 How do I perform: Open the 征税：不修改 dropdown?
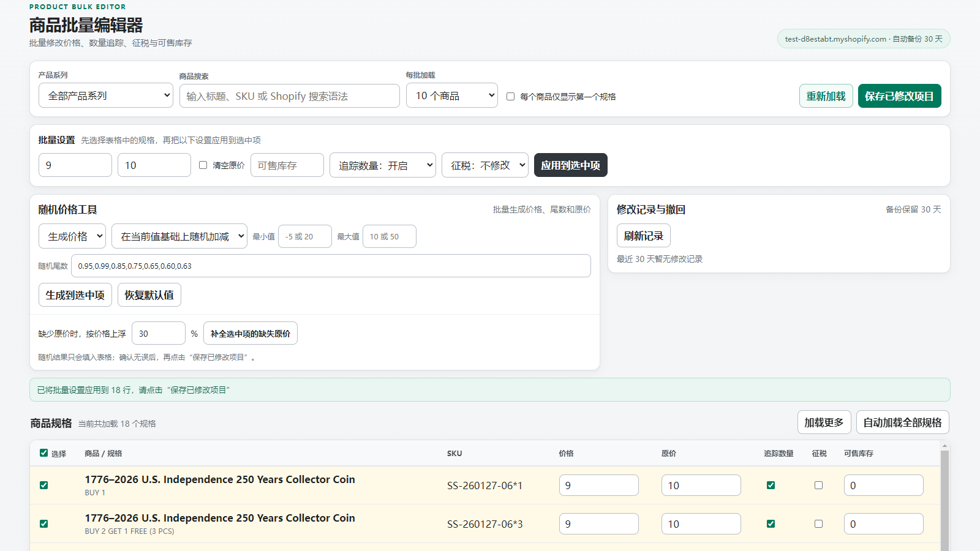point(485,165)
